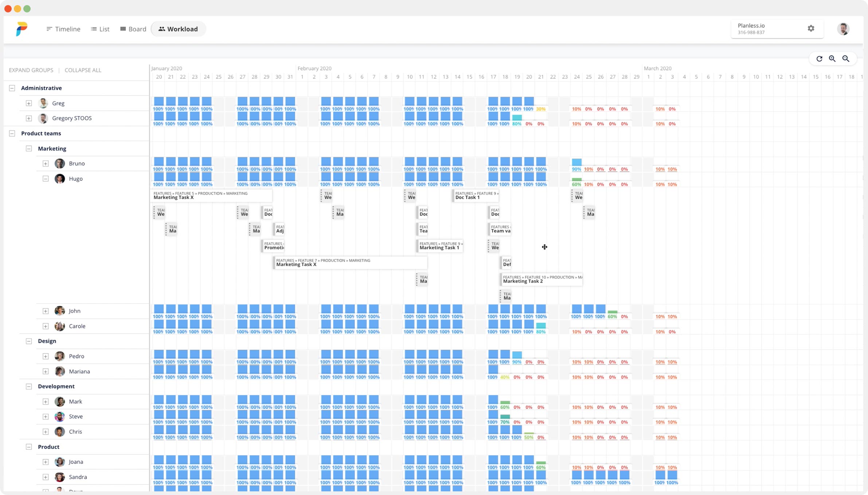Expand Greg's workload details
This screenshot has width=868, height=495.
29,103
